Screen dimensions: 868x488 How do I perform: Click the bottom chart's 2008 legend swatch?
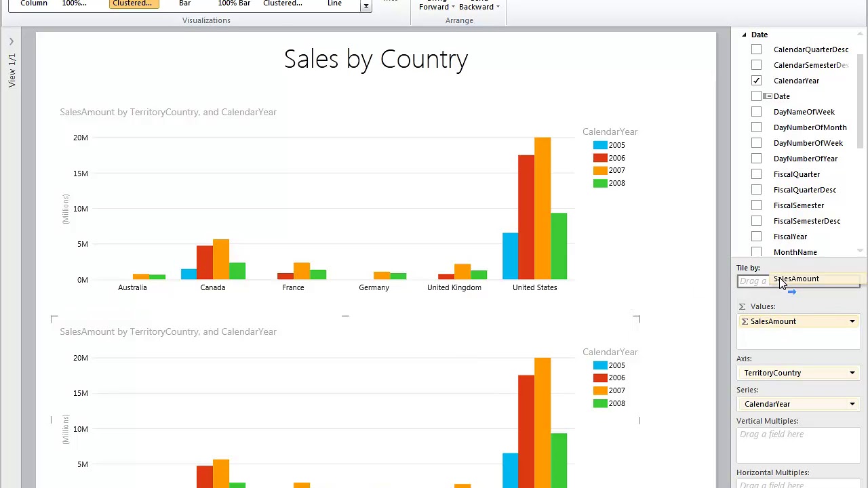pyautogui.click(x=599, y=403)
